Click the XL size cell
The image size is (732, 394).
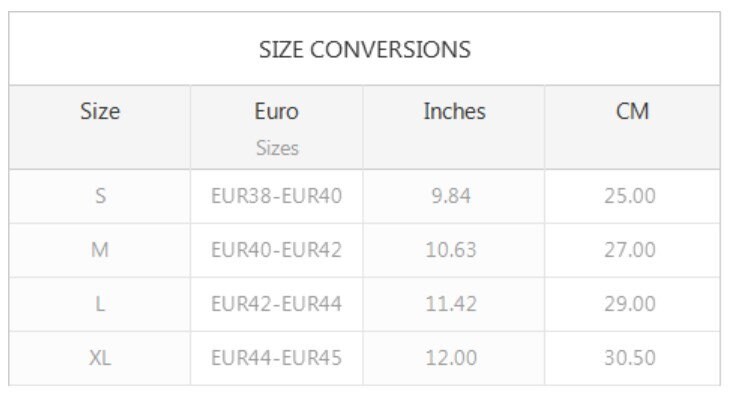pyautogui.click(x=100, y=358)
